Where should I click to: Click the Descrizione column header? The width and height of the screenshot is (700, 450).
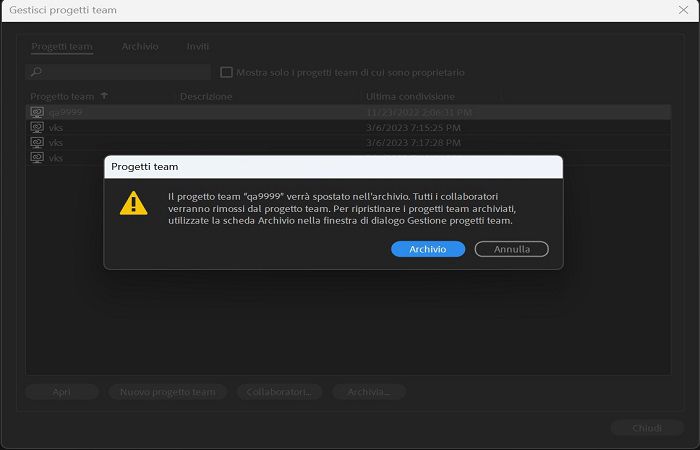[206, 96]
